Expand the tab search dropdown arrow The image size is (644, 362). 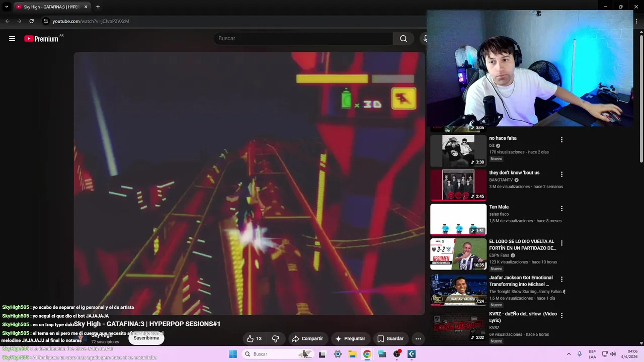[7, 7]
